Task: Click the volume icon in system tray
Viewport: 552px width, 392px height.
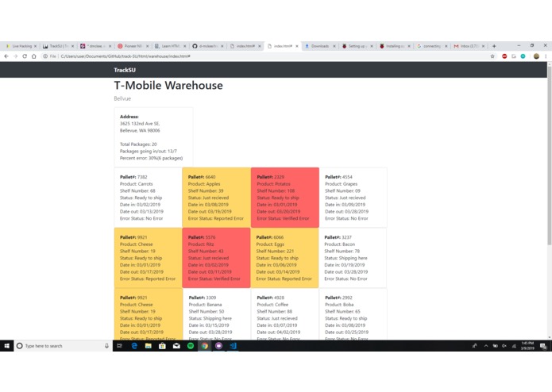Action: coord(504,346)
